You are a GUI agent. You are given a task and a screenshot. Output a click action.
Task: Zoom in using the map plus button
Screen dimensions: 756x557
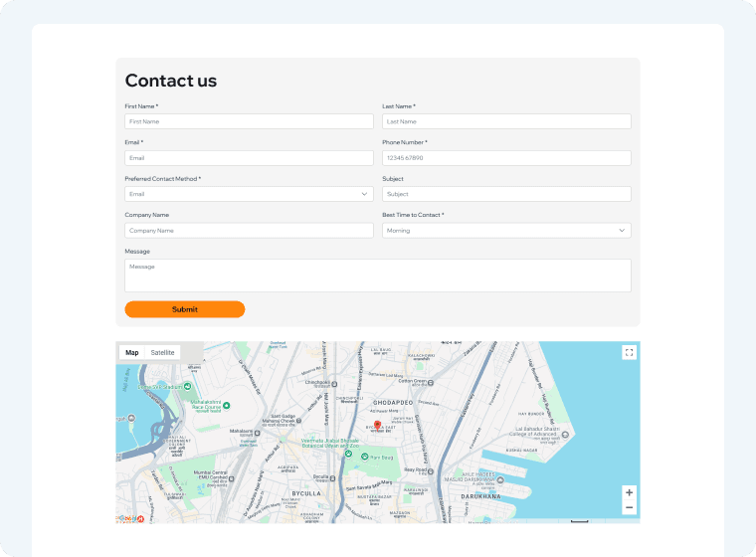(x=629, y=492)
